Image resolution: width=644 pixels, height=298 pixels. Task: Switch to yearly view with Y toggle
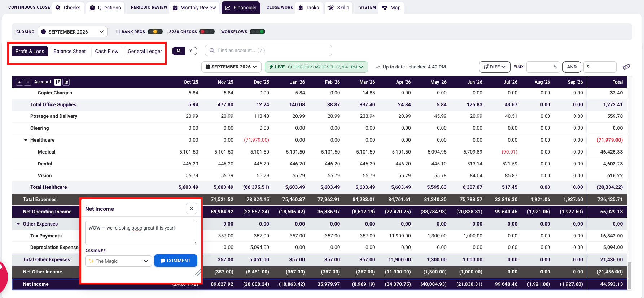coord(191,51)
